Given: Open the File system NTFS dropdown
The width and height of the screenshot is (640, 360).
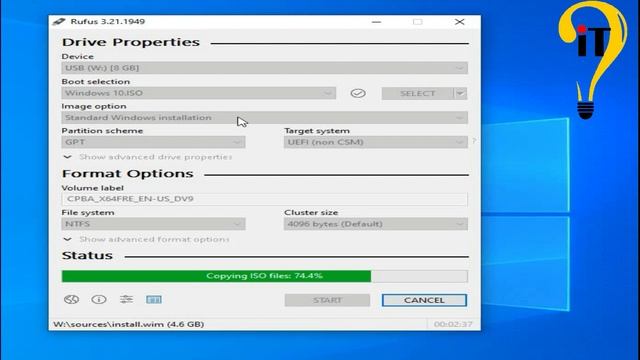Looking at the screenshot, I should click(153, 224).
